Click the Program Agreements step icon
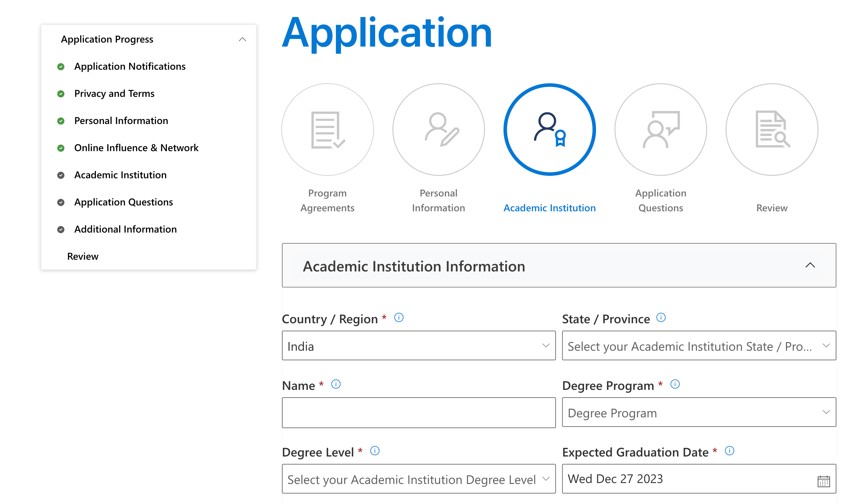849x504 pixels. click(x=327, y=130)
